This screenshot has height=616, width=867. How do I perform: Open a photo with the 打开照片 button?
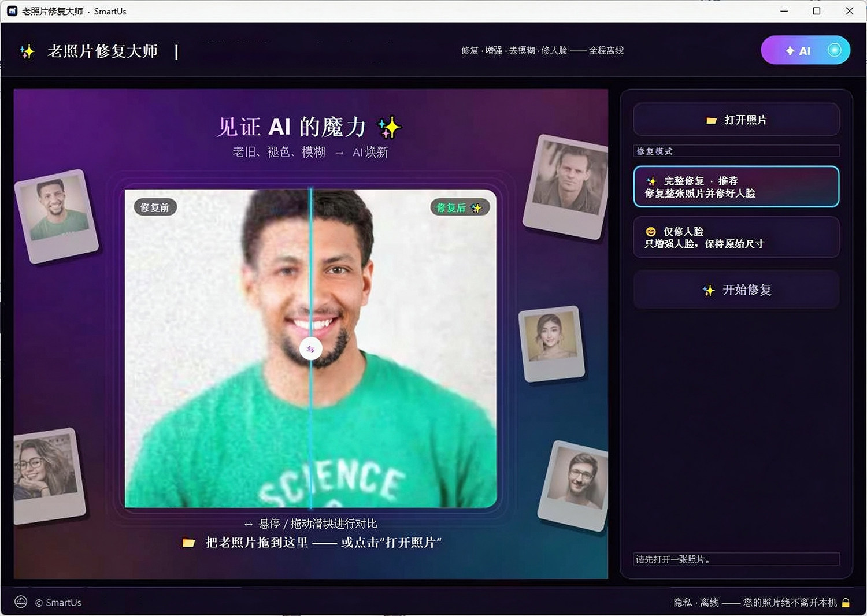tap(736, 120)
